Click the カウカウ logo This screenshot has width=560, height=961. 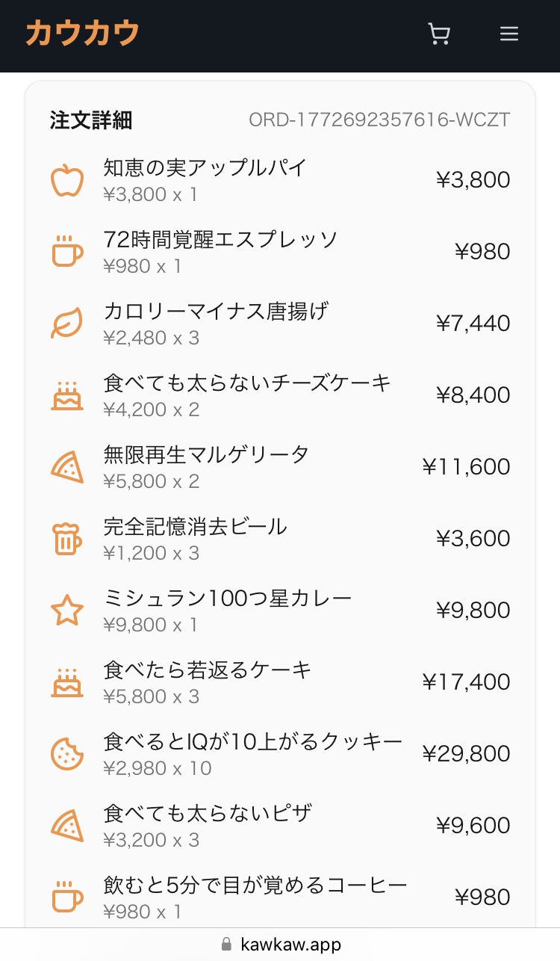coord(82,34)
